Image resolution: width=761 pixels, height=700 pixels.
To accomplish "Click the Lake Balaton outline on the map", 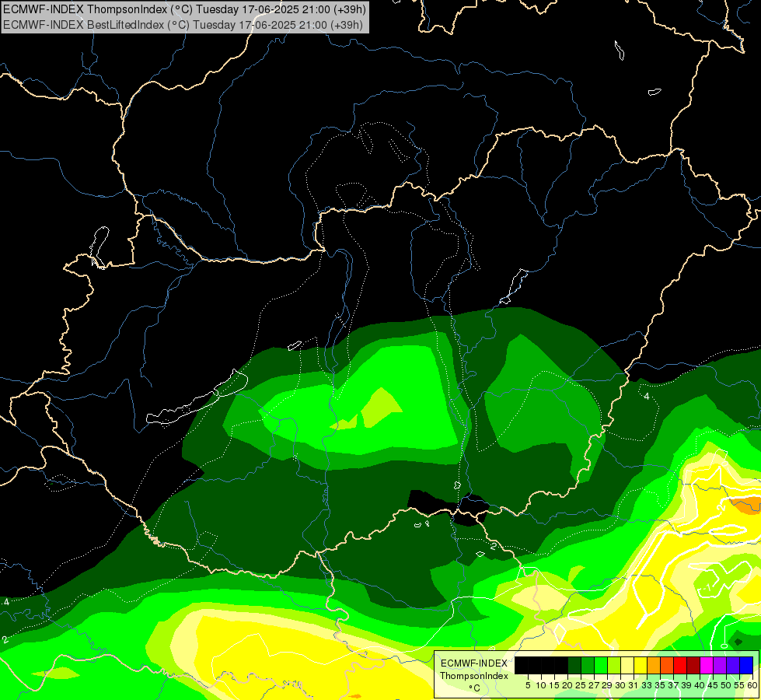I will [x=197, y=396].
